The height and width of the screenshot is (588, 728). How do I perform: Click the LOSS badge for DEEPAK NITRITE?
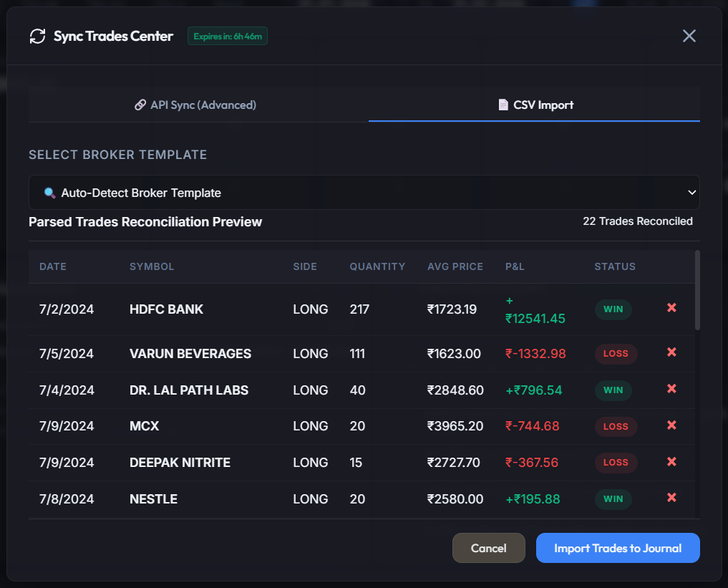(616, 463)
